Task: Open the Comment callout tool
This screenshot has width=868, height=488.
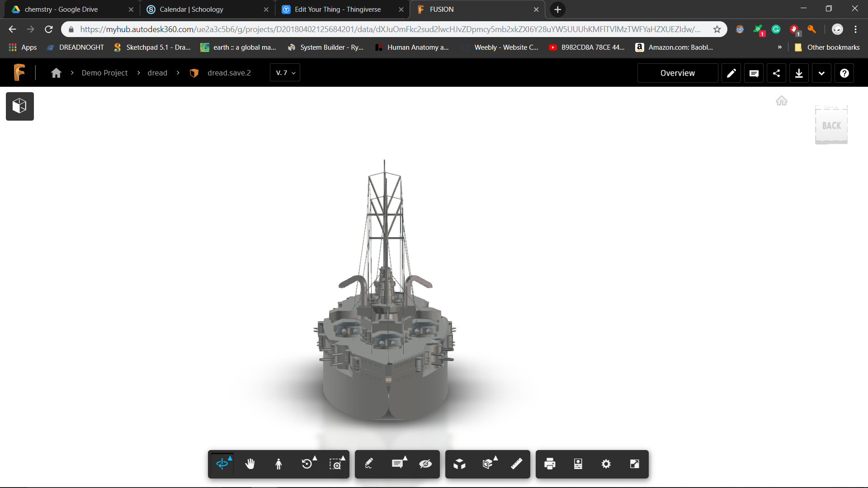Action: [x=398, y=464]
